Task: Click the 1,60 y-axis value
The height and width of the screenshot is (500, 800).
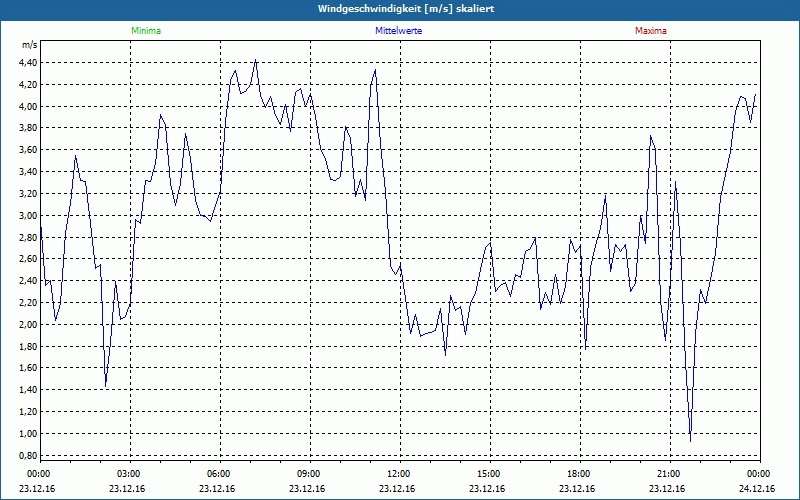Action: 29,368
